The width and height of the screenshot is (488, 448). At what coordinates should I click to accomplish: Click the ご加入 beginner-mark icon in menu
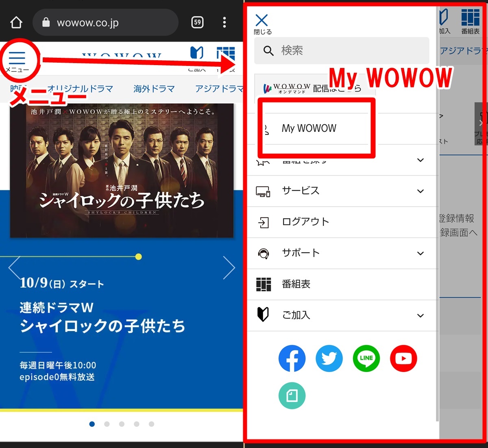[x=263, y=314]
